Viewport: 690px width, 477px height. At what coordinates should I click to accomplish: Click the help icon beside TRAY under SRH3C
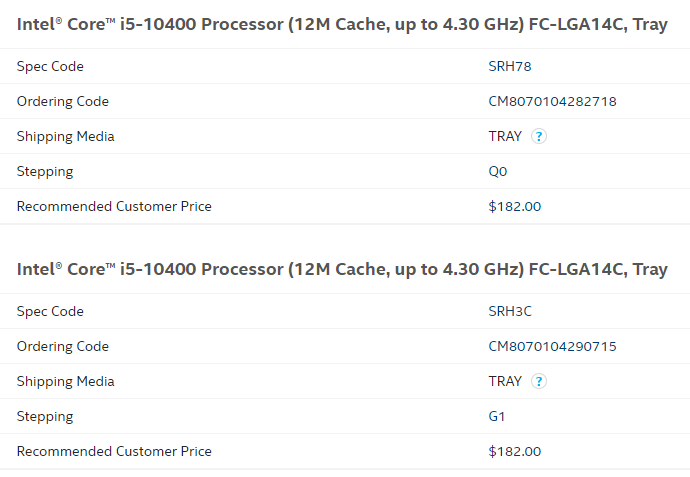(x=539, y=381)
